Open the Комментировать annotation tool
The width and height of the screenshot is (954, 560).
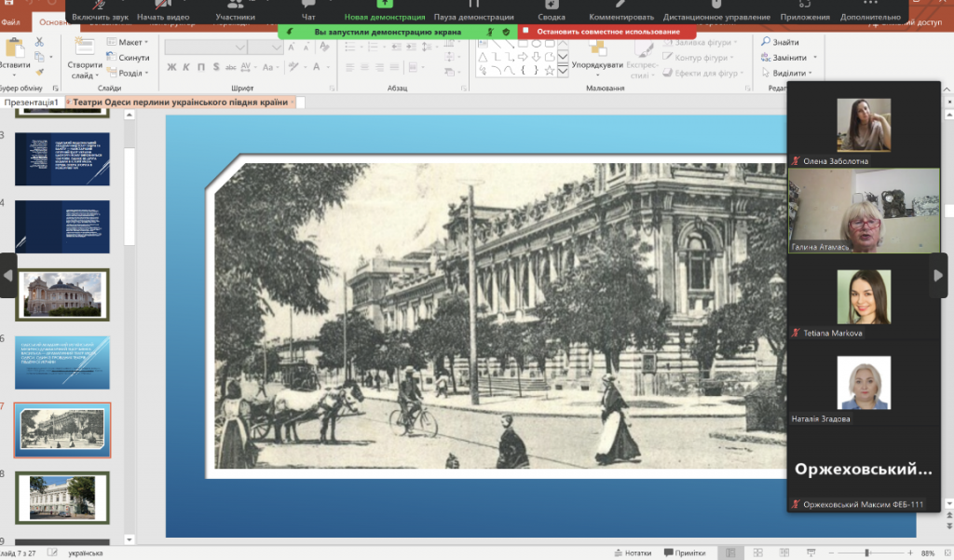point(621,11)
